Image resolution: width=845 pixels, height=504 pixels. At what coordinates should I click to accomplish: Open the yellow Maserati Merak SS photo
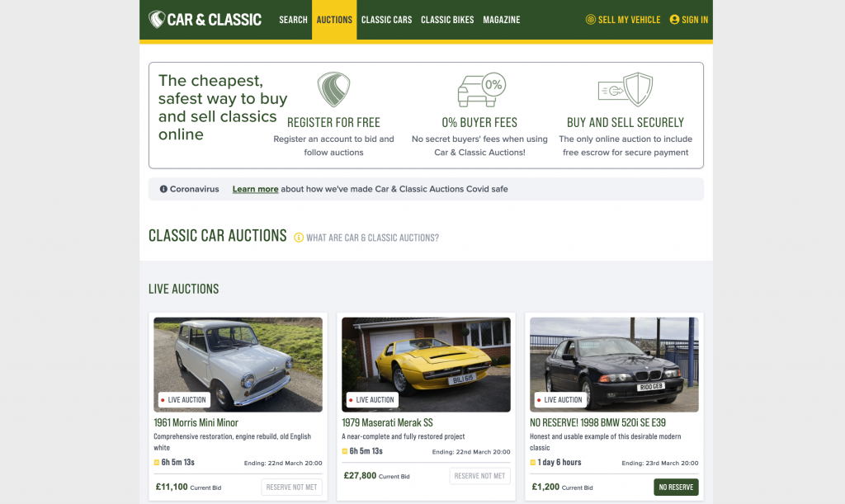tap(427, 365)
